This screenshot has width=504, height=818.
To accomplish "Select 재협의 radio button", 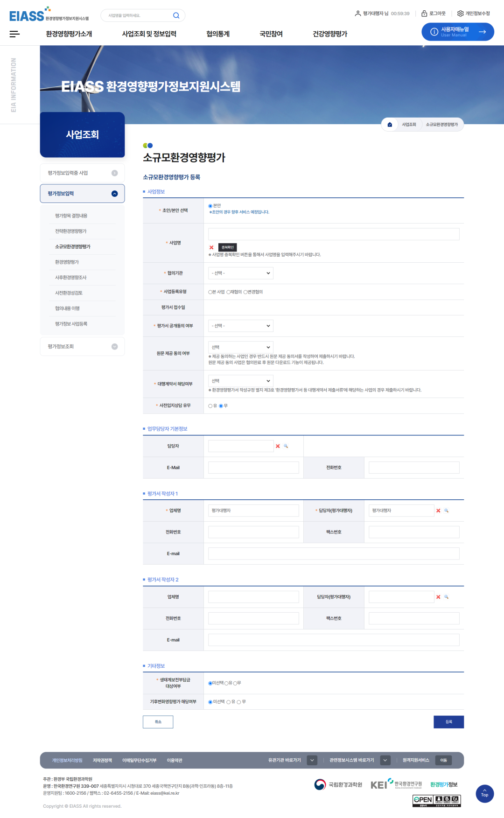I will pyautogui.click(x=229, y=292).
